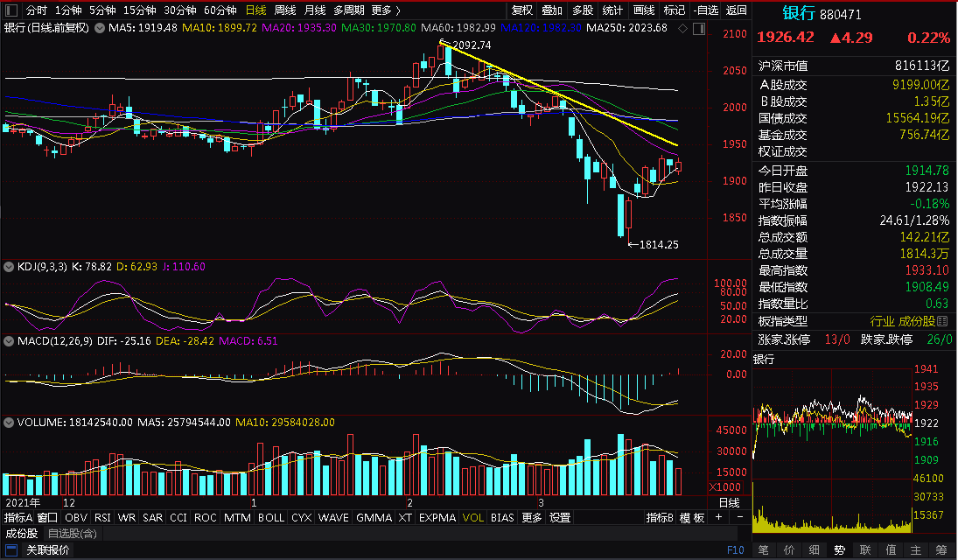Select the BOLL indicator
This screenshot has height=560, width=958.
pyautogui.click(x=270, y=517)
